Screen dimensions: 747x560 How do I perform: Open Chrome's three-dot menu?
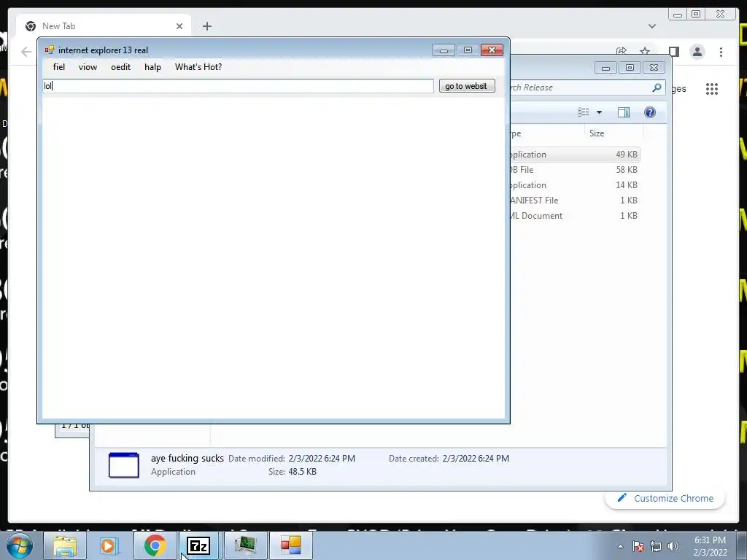pyautogui.click(x=721, y=52)
